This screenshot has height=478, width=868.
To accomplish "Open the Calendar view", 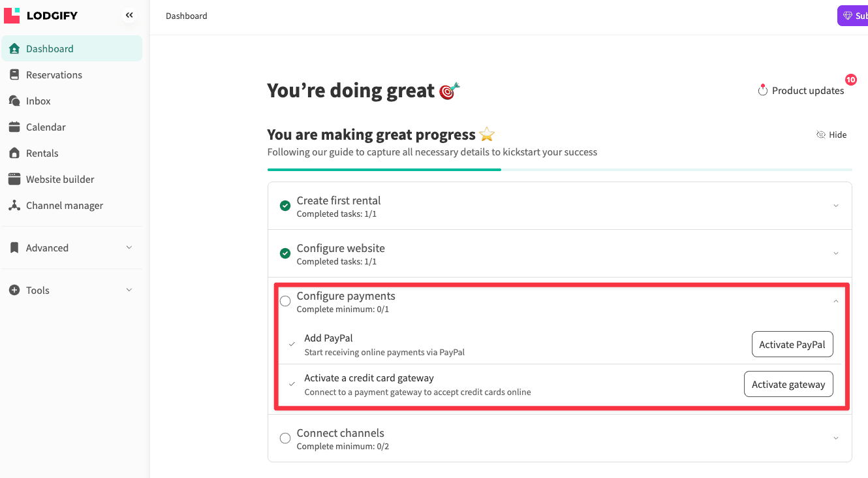I will point(46,127).
